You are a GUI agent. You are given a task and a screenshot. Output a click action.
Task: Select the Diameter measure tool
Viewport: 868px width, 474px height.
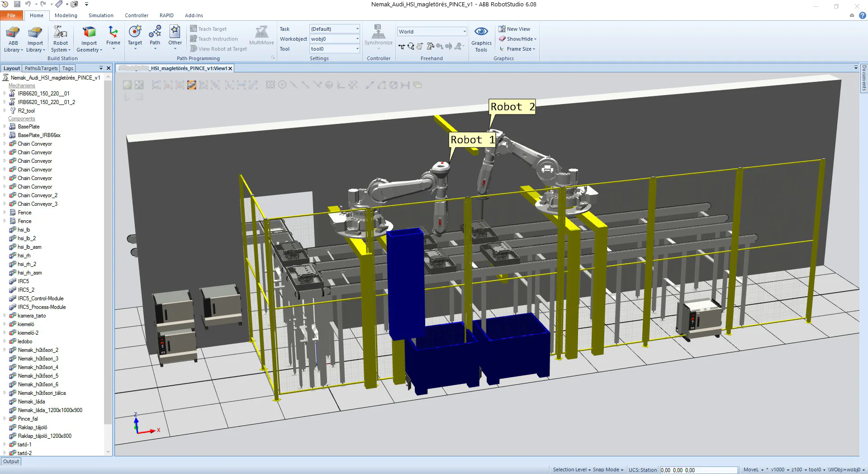pos(394,85)
